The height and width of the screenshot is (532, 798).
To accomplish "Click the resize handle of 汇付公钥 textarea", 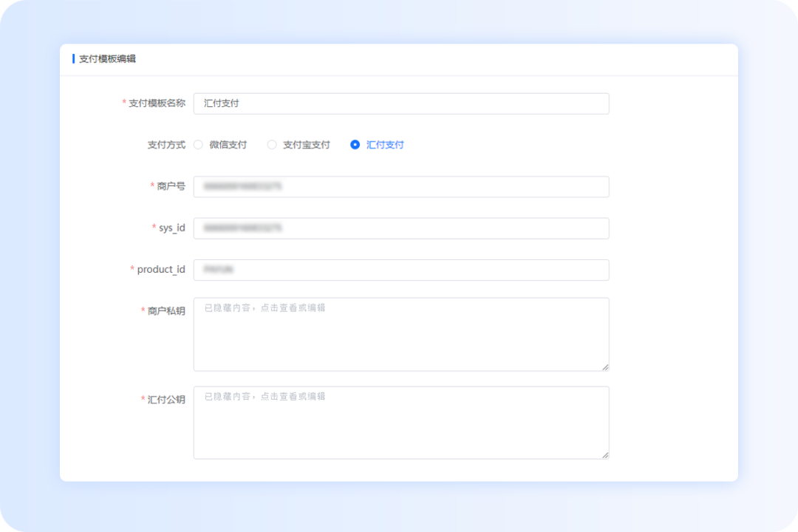I will tap(605, 454).
